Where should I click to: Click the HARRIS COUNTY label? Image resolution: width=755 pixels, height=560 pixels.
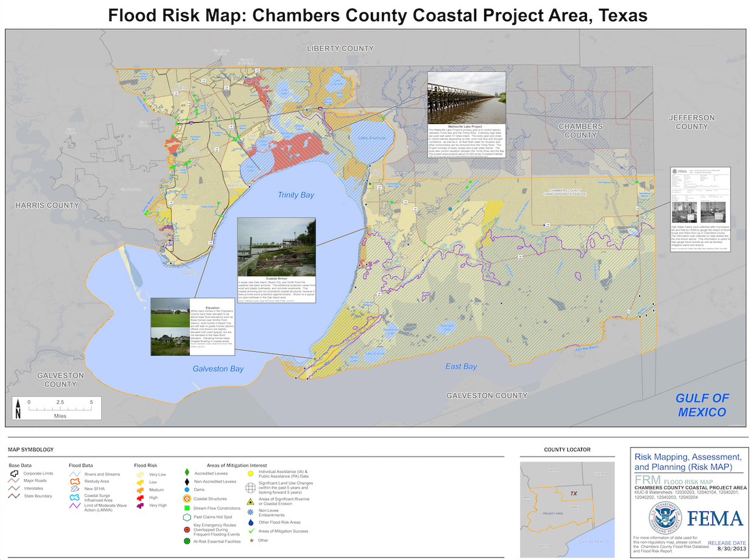47,205
